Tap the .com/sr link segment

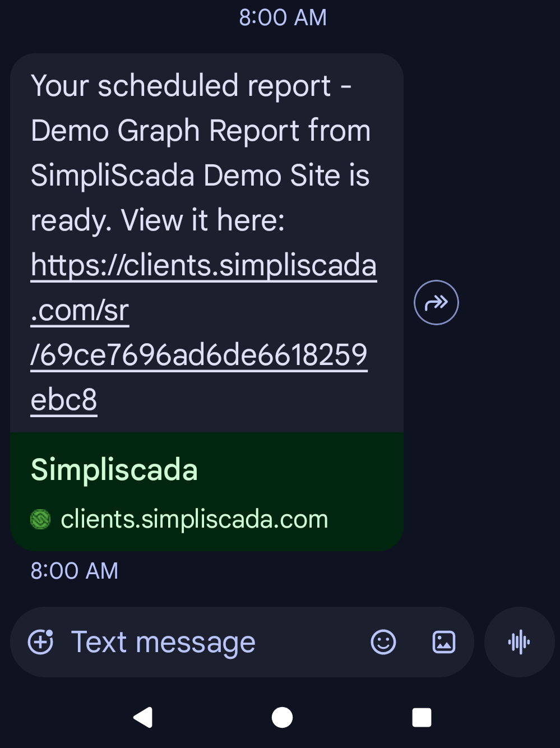(x=80, y=310)
